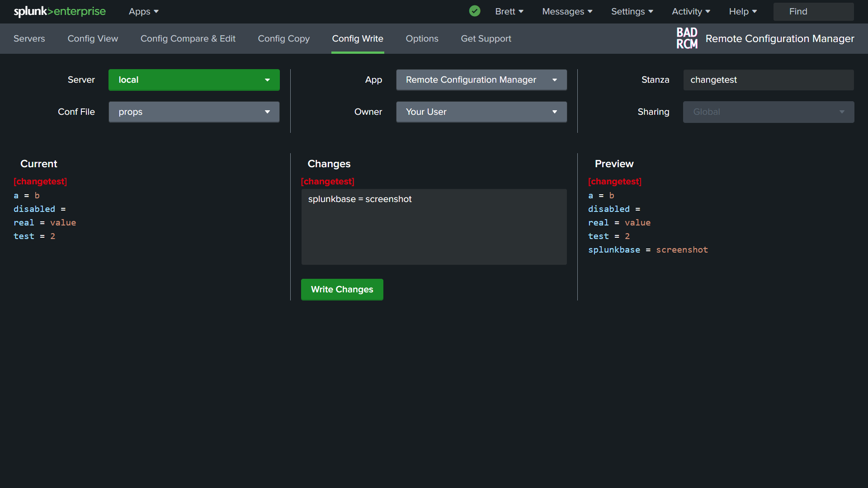Click [changetest] under Preview
Image resolution: width=868 pixels, height=488 pixels.
[x=615, y=181]
